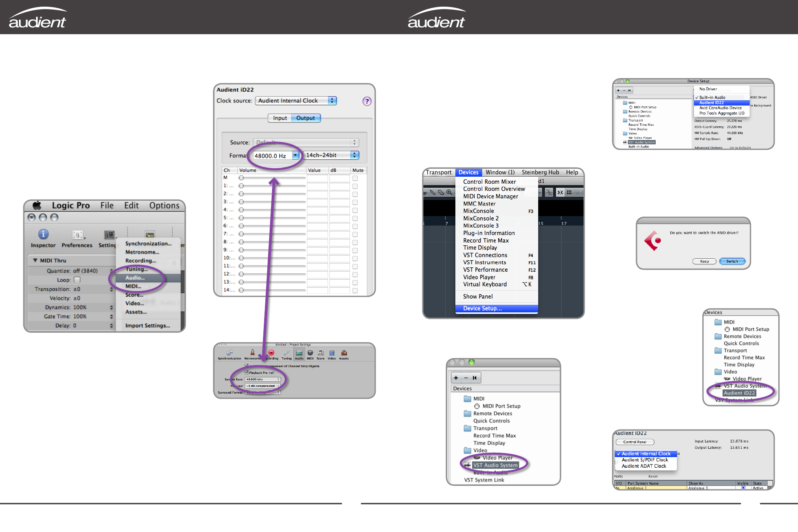
Task: Click the minus remove-device button in Devices panel
Action: [466, 378]
